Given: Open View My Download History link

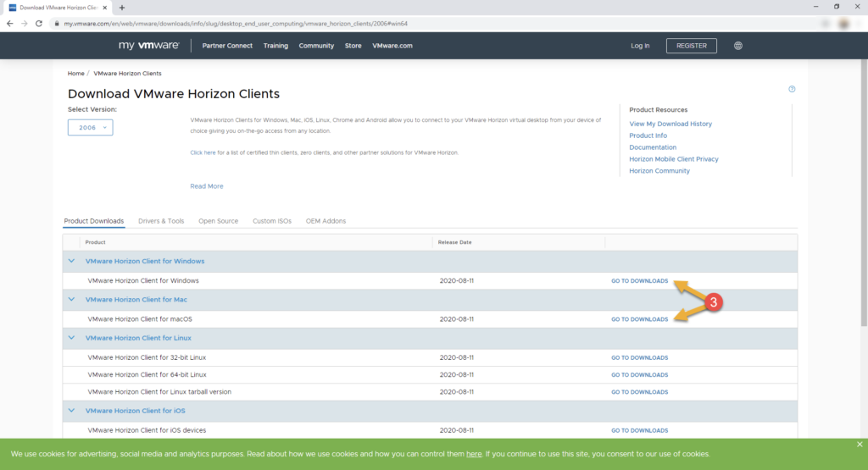Looking at the screenshot, I should tap(670, 124).
